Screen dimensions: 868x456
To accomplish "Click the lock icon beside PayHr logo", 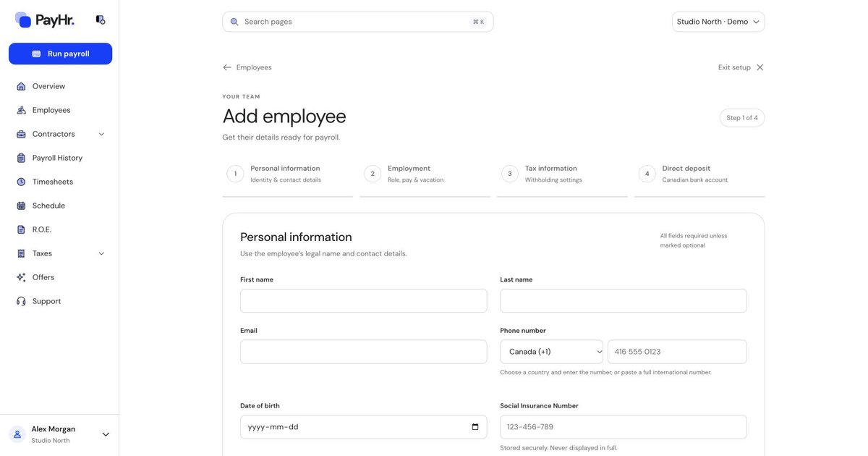I will pos(101,20).
